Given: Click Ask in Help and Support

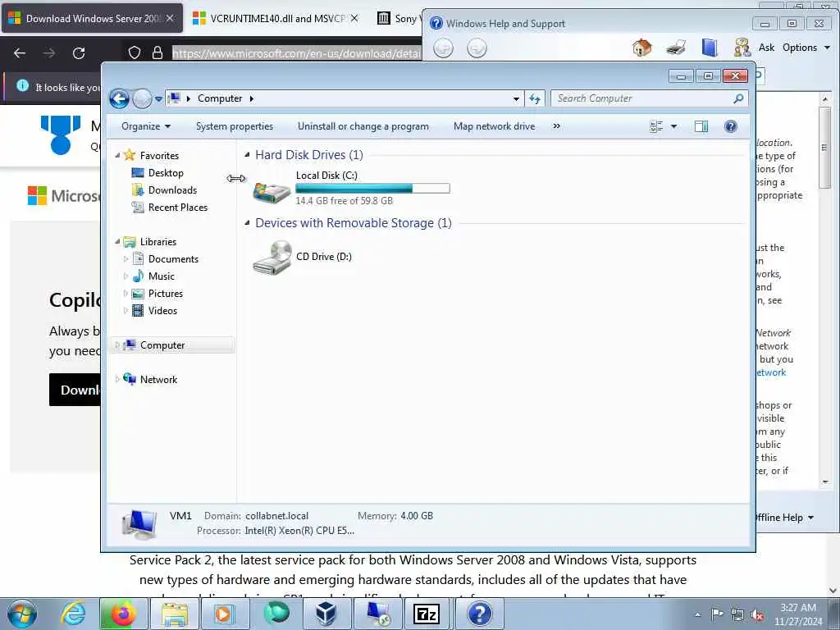Looking at the screenshot, I should pyautogui.click(x=766, y=48).
